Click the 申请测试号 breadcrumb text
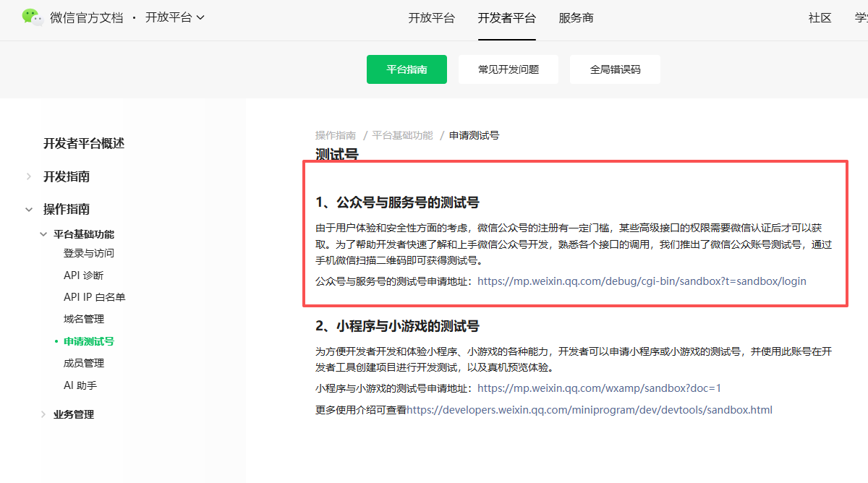The width and height of the screenshot is (868, 483). [x=474, y=135]
